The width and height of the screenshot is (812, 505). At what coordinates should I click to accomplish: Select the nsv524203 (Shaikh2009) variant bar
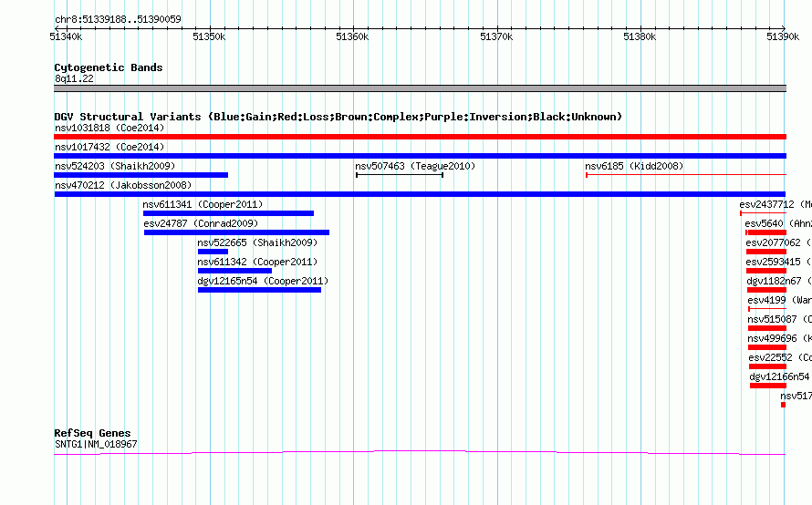141,175
